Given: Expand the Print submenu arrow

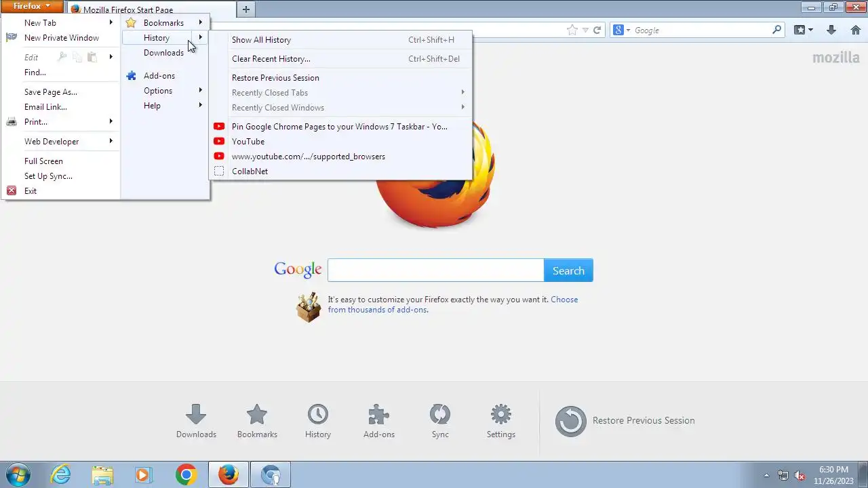Looking at the screenshot, I should coord(111,121).
